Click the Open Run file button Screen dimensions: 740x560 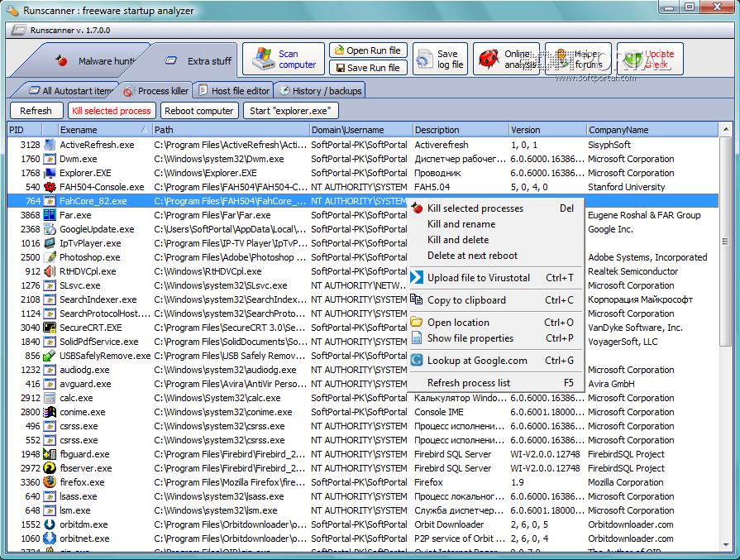click(x=366, y=50)
